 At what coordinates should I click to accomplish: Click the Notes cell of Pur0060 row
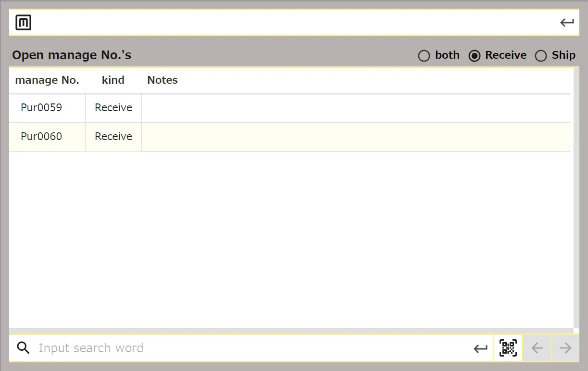click(x=356, y=137)
